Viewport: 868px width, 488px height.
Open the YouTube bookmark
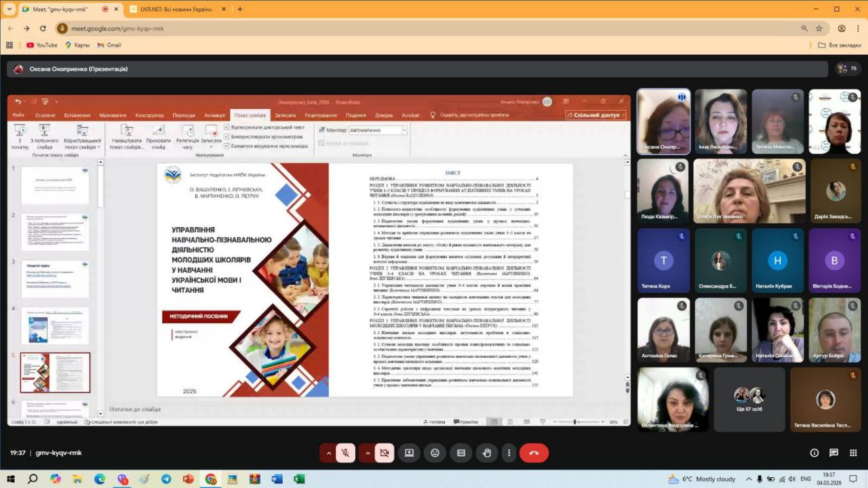point(41,45)
